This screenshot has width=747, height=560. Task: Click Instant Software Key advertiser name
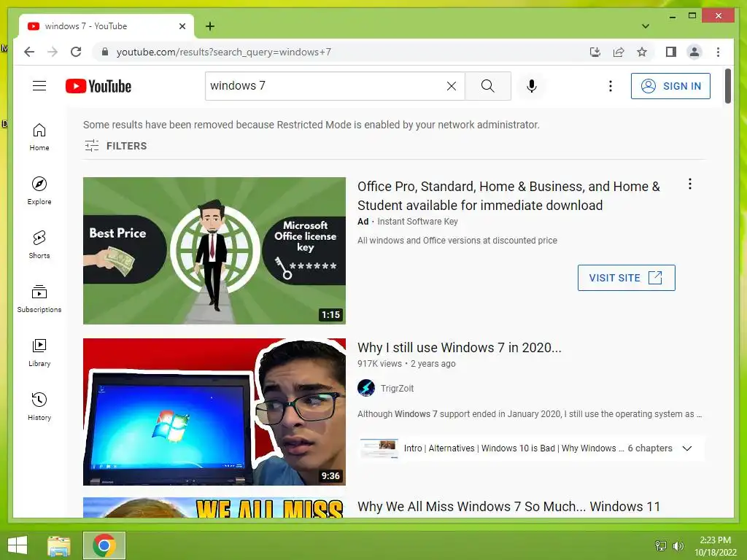tap(417, 222)
